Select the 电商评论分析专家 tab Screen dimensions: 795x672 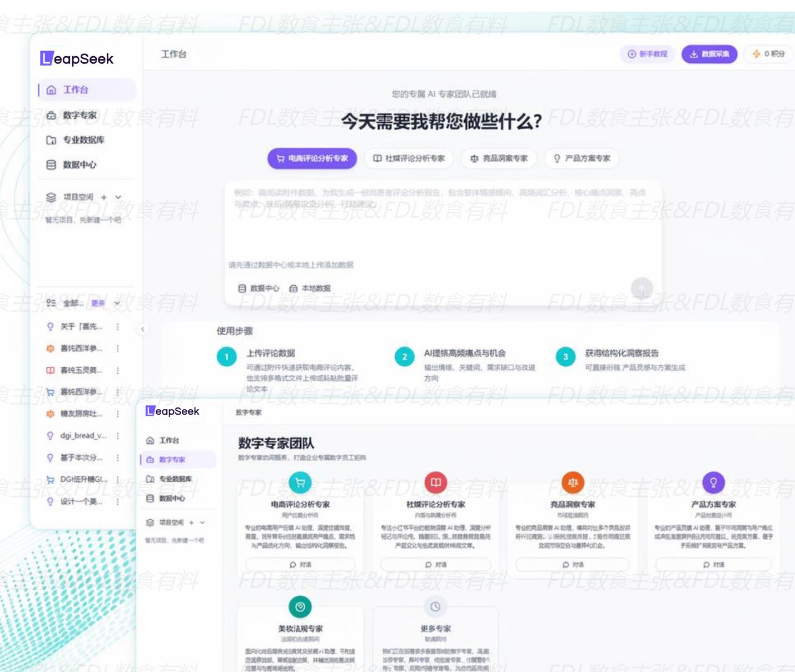(312, 158)
